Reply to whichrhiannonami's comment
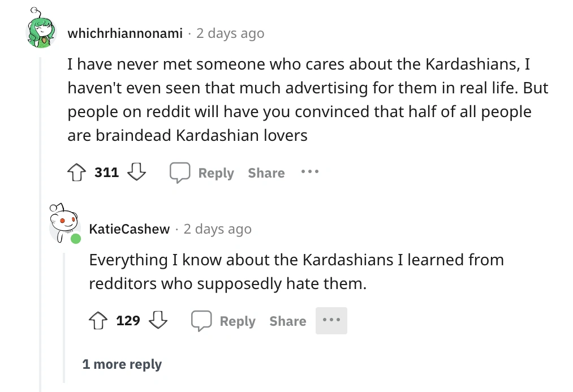This screenshot has height=392, width=573. (x=203, y=173)
